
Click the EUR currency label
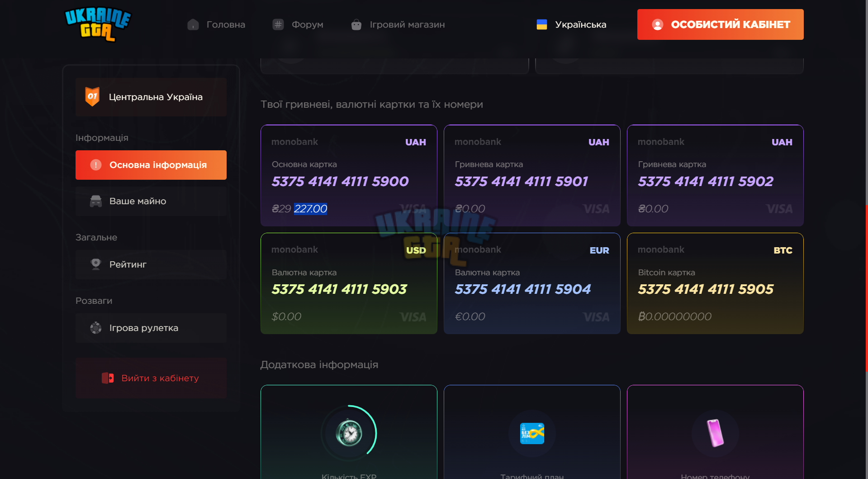pos(599,250)
